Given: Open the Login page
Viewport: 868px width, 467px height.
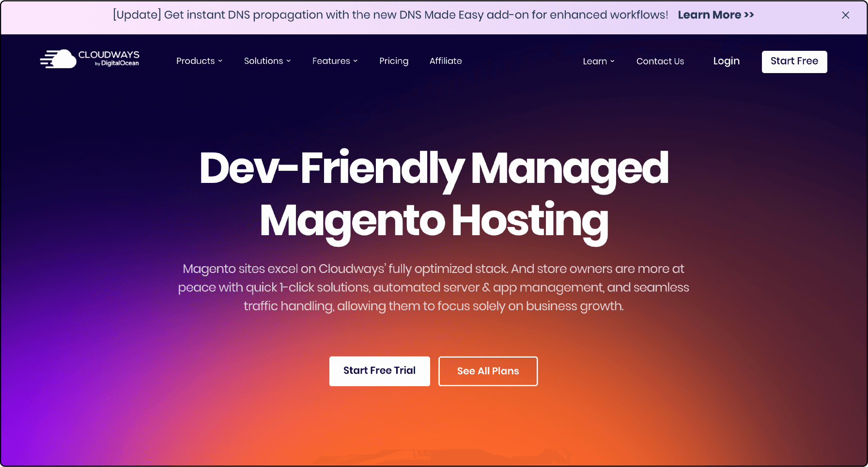Looking at the screenshot, I should click(726, 61).
